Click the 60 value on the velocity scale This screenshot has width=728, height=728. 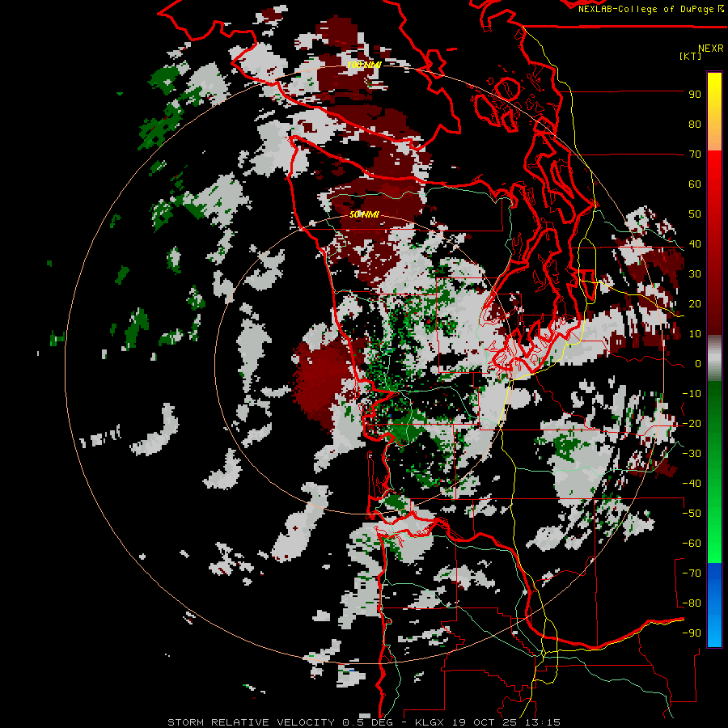coord(695,184)
